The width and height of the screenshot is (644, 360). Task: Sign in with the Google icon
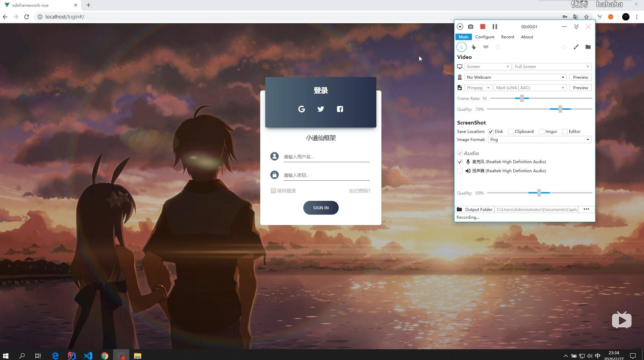tap(302, 109)
